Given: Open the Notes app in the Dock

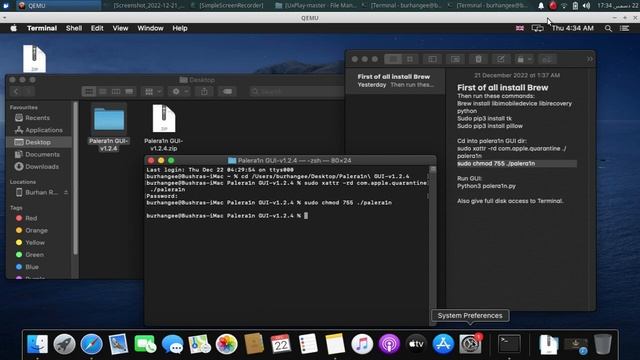Looking at the screenshot, I should (335, 344).
